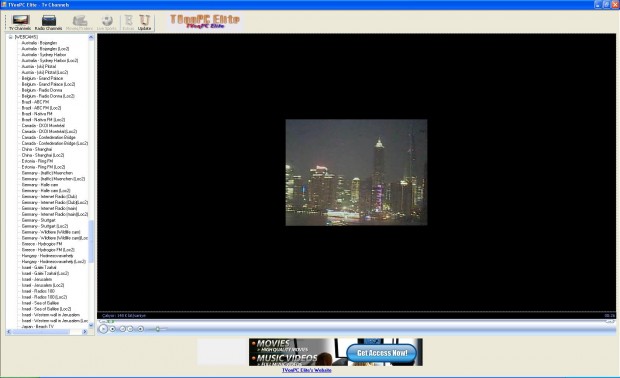
Task: Stop the stream with the Stop button
Action: (x=113, y=329)
